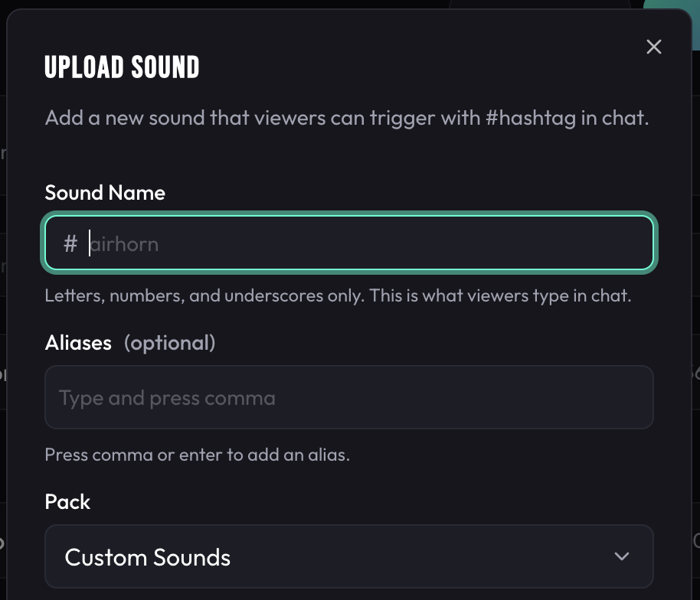The width and height of the screenshot is (700, 600).
Task: Click the optional tag beside Aliases
Action: pos(170,343)
